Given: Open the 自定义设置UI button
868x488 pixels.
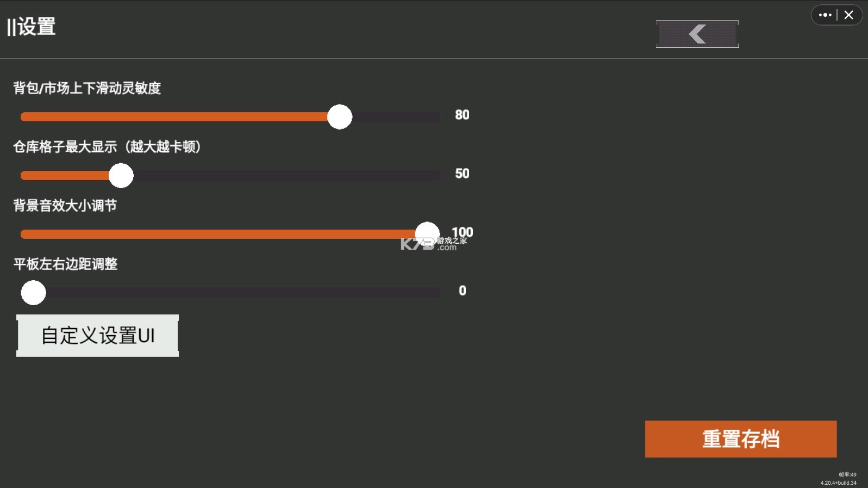Looking at the screenshot, I should [98, 336].
